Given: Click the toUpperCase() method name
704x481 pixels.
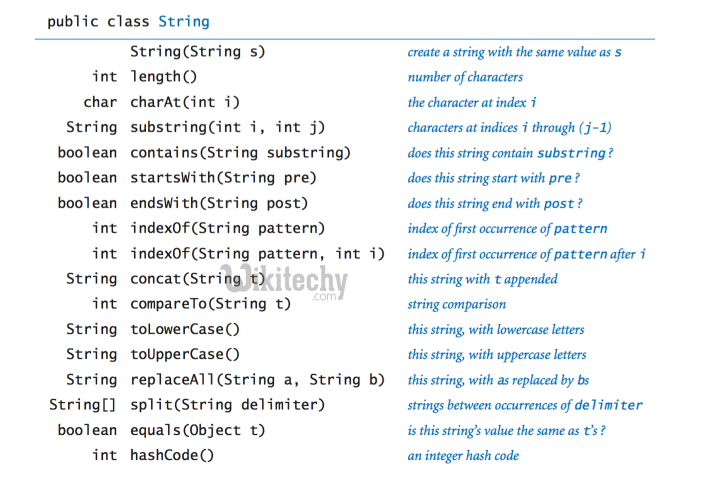Looking at the screenshot, I should click(185, 354).
